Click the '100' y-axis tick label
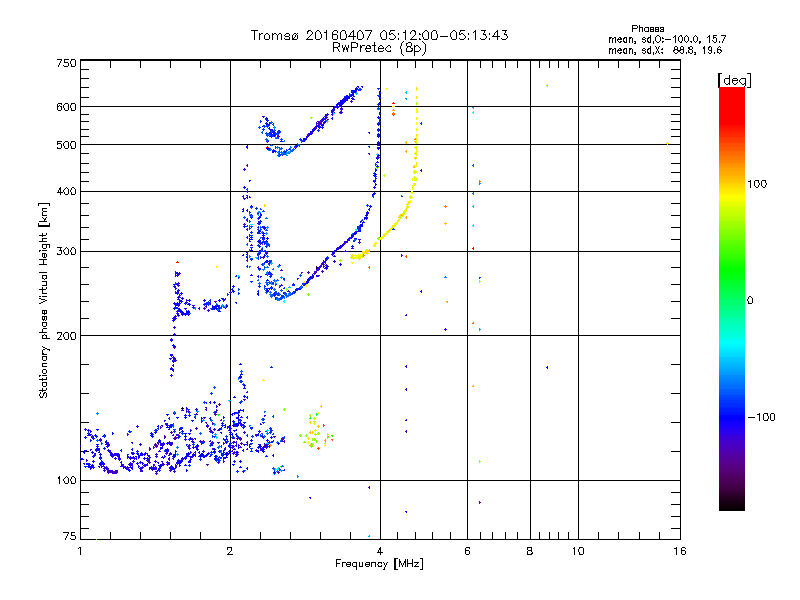 click(x=66, y=481)
